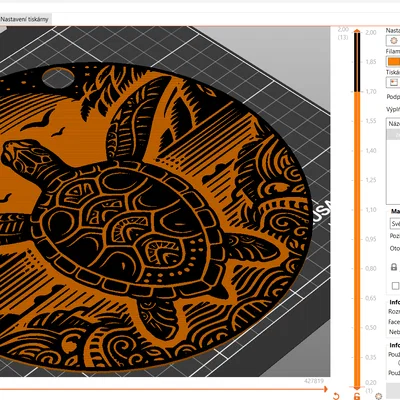Open the Nastavení tiskárny tab
The height and width of the screenshot is (400, 400).
[24, 19]
